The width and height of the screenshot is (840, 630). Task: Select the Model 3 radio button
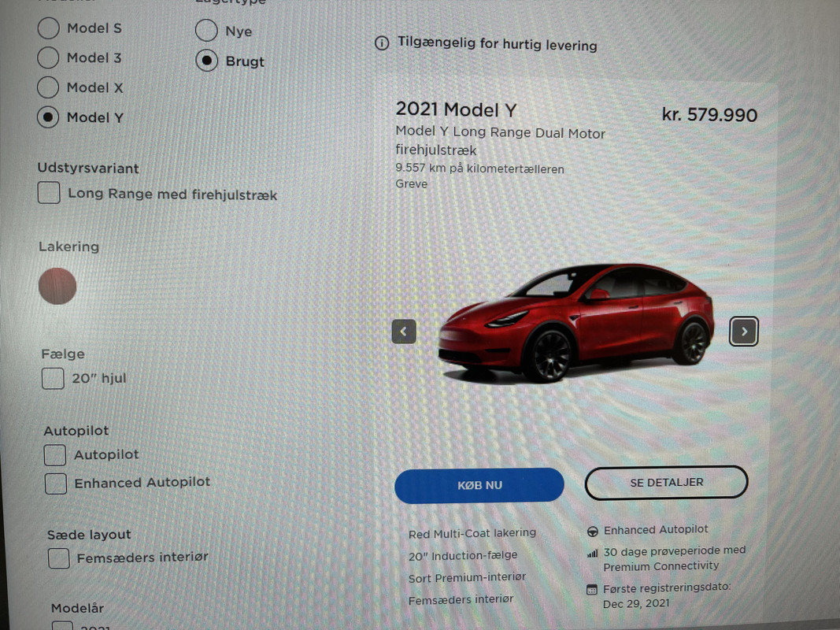click(48, 57)
